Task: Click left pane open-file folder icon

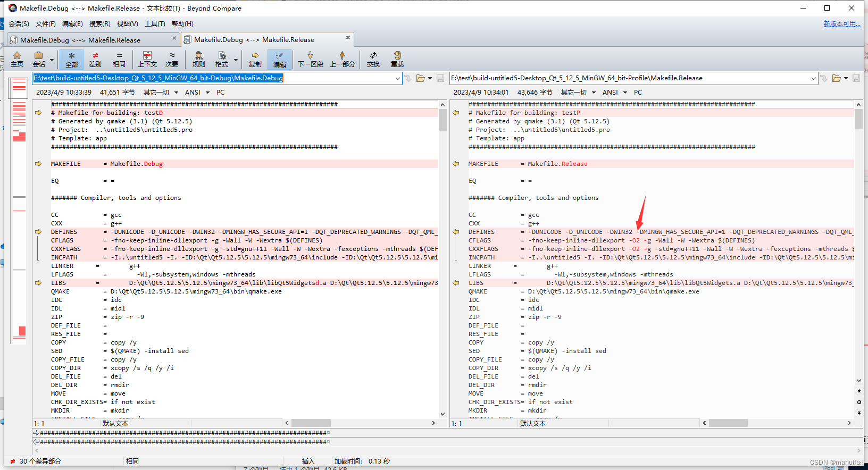Action: pos(421,78)
